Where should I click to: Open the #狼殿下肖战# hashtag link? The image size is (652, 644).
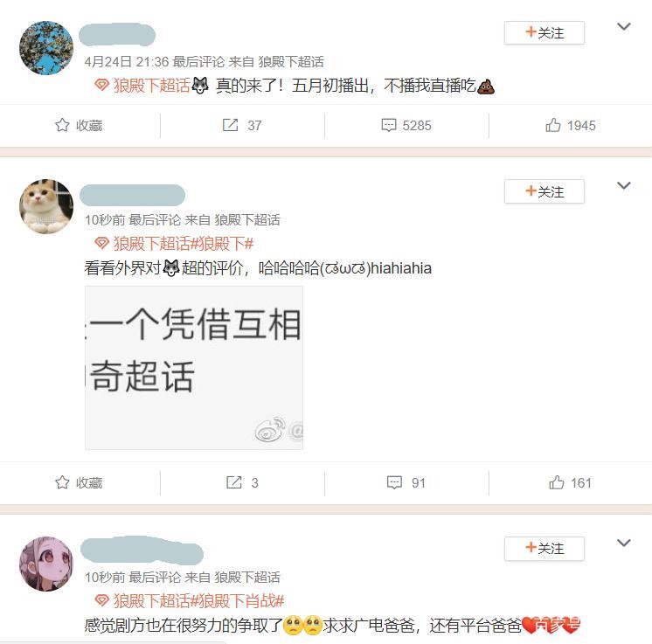(238, 601)
